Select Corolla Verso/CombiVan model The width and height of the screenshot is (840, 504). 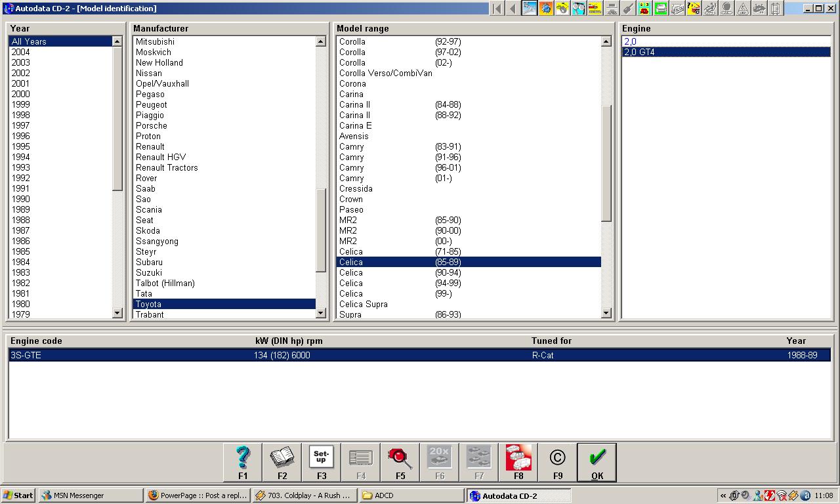[x=469, y=73]
